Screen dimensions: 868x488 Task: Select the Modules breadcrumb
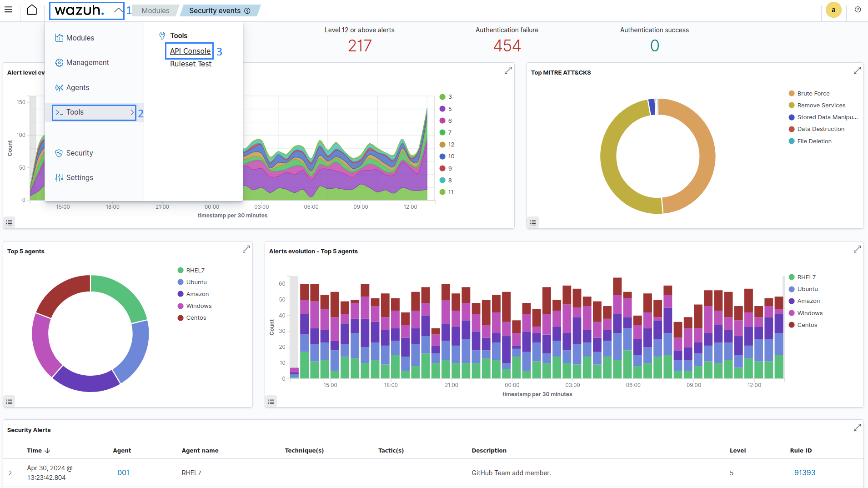(156, 10)
